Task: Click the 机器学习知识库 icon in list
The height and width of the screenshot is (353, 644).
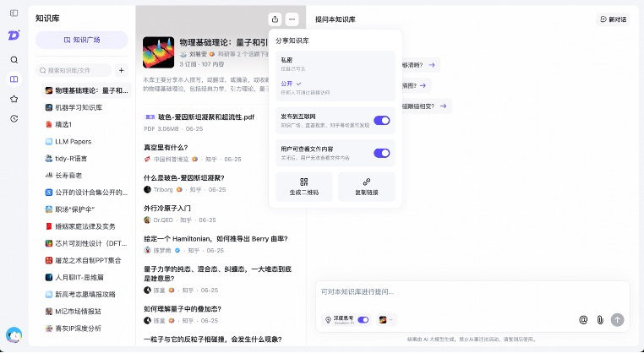Action: tap(49, 107)
